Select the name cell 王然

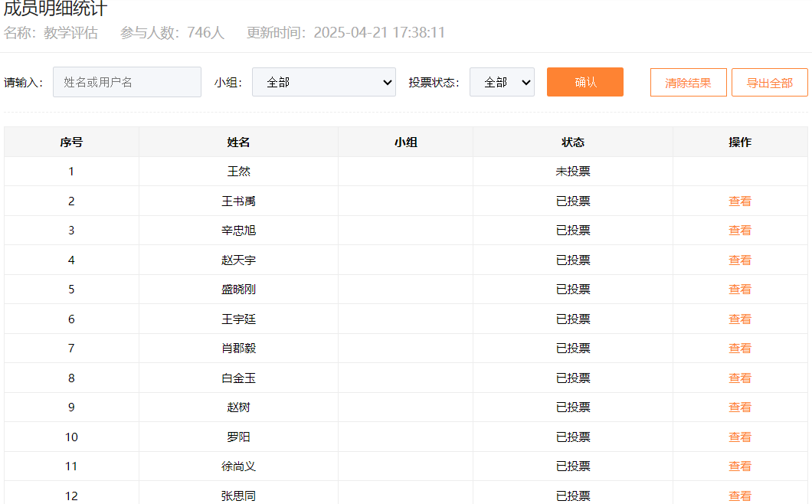click(x=238, y=172)
